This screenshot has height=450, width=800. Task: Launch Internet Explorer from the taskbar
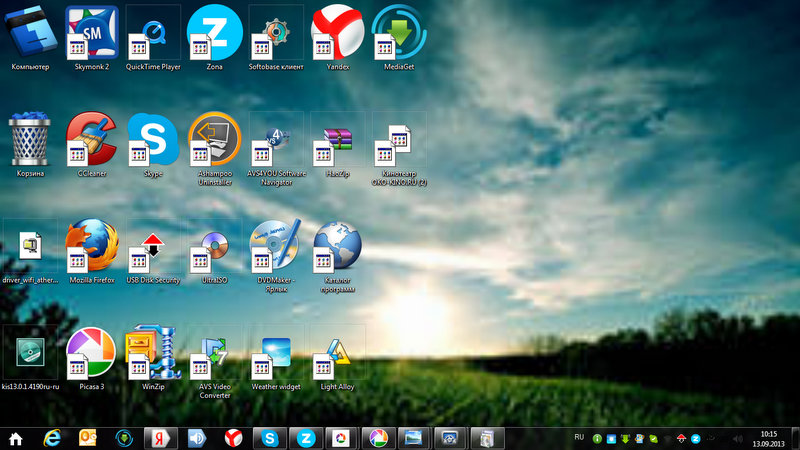pyautogui.click(x=52, y=438)
